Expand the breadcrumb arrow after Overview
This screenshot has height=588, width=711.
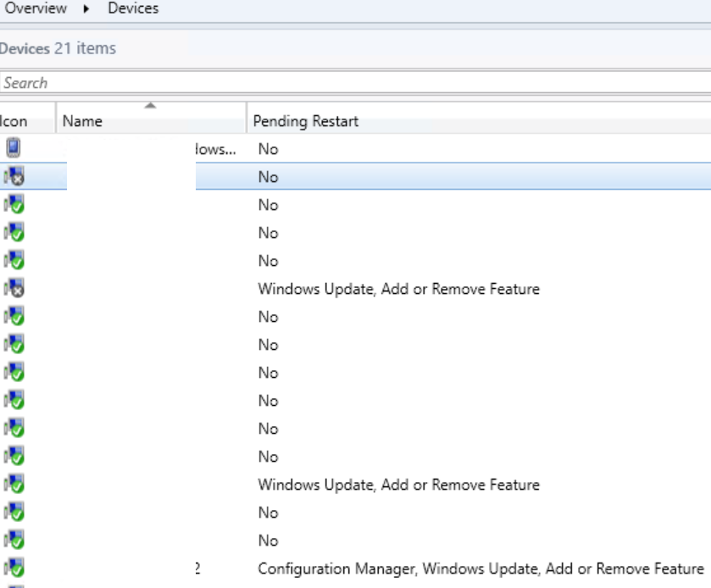(87, 9)
